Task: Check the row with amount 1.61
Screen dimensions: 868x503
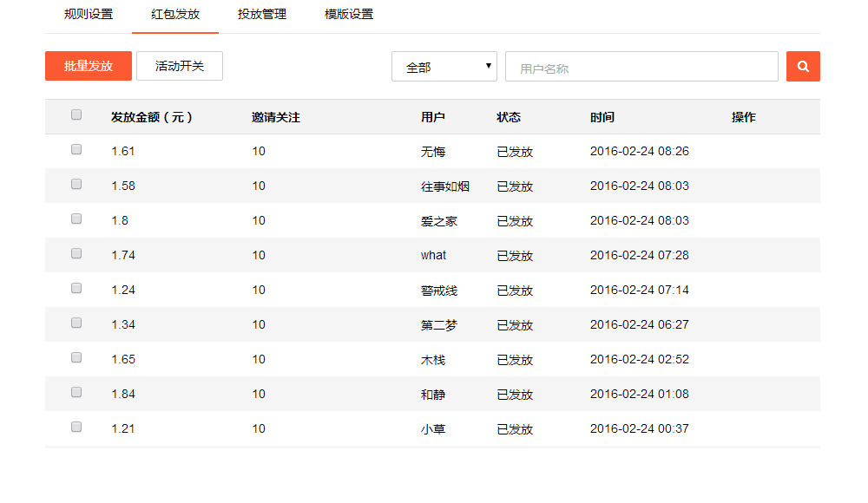Action: (x=76, y=149)
